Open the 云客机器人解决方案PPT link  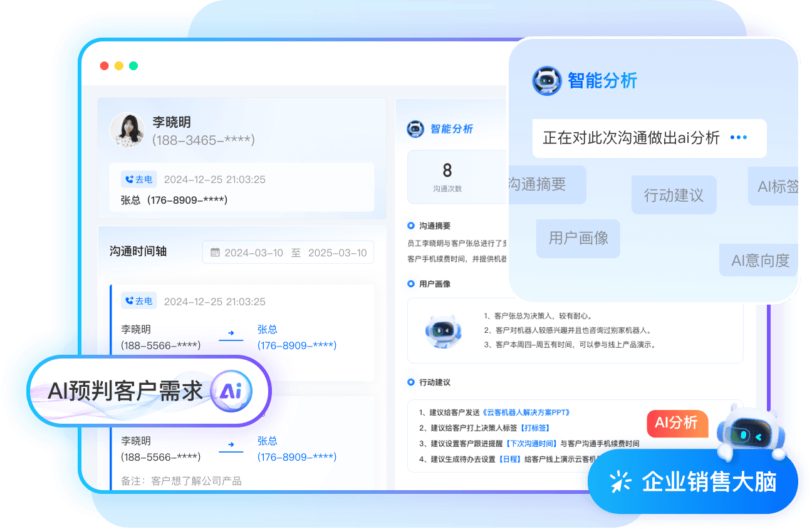(x=527, y=412)
